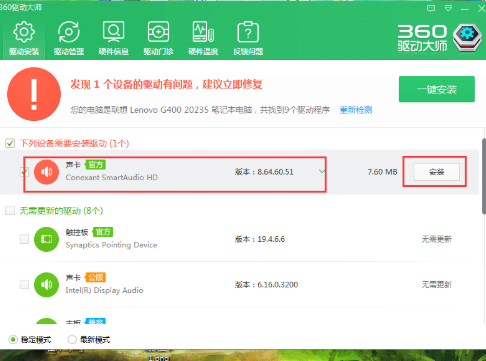Open the title bar dropdown menu icon
The image size is (486, 361).
point(448,8)
